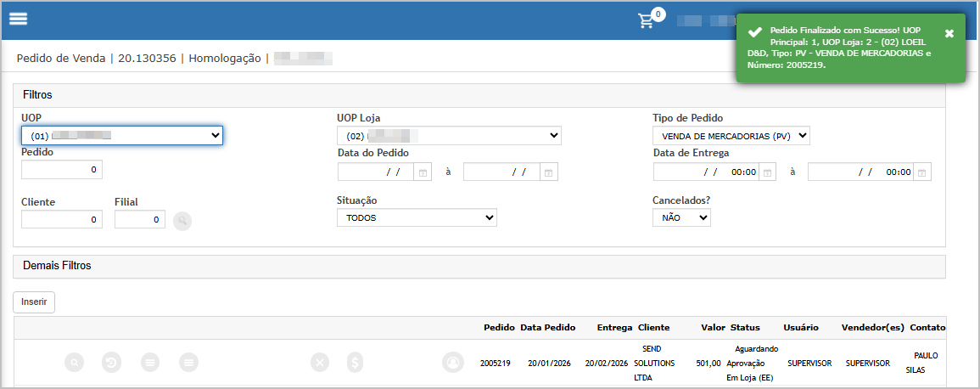The height and width of the screenshot is (389, 980).
Task: Change the Cancelados? dropdown
Action: [x=681, y=218]
